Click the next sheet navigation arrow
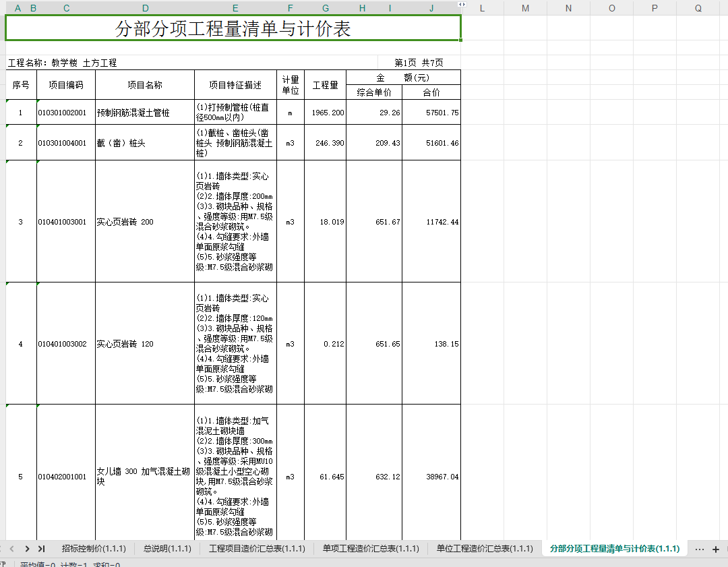The height and width of the screenshot is (567, 728). (x=27, y=548)
